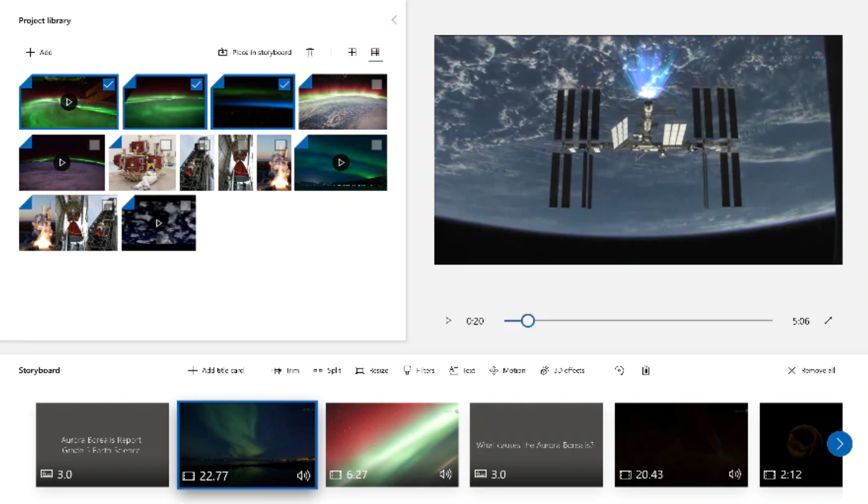Screen dimensions: 868x504
Task: Select the 6.27 second aurora clip in storyboard
Action: pos(392,444)
